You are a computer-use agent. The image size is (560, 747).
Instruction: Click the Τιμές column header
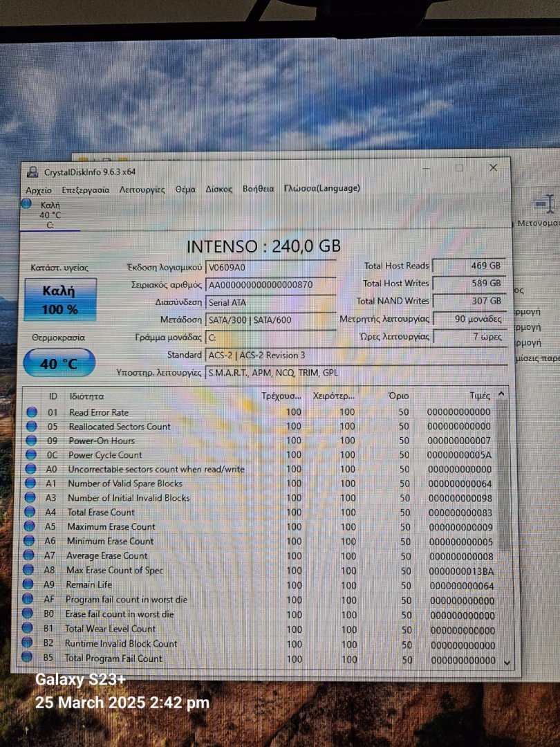point(480,396)
